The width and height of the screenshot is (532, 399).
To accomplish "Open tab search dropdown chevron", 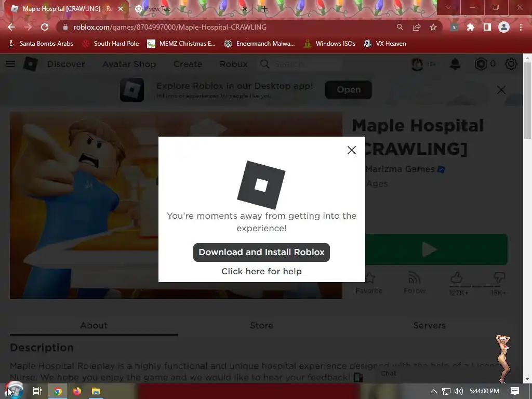I will click(448, 7).
